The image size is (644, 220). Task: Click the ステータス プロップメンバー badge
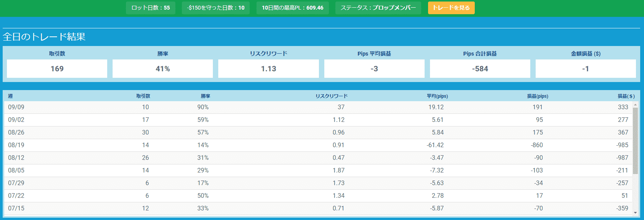tap(378, 8)
